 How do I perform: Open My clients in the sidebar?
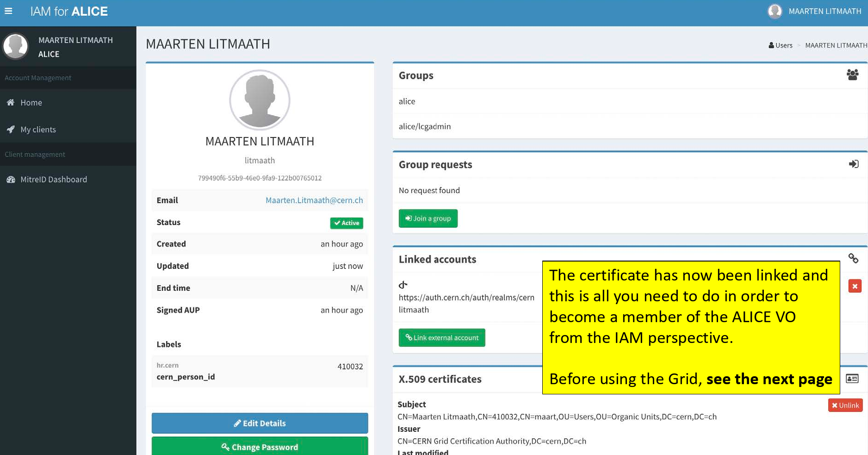tap(68, 130)
